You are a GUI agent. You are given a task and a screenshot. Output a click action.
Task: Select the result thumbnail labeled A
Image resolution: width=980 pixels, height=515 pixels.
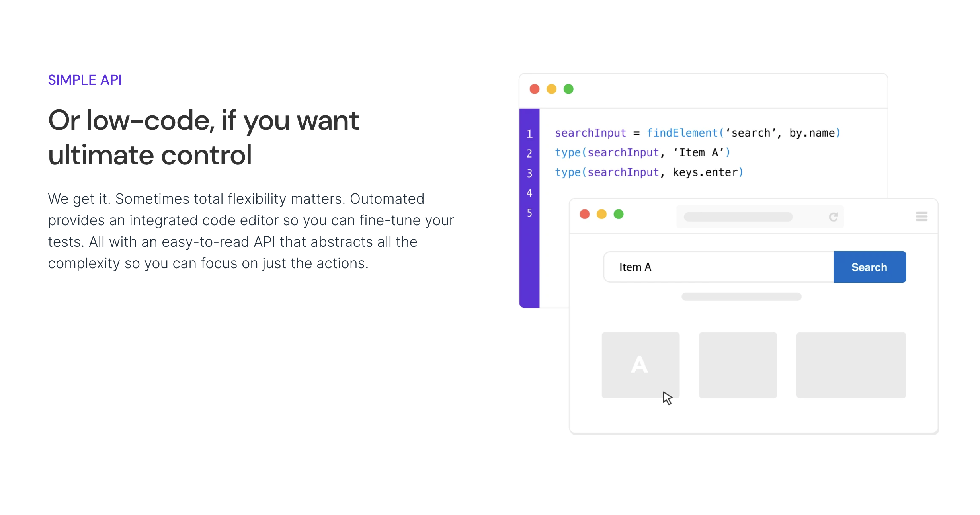pos(640,365)
